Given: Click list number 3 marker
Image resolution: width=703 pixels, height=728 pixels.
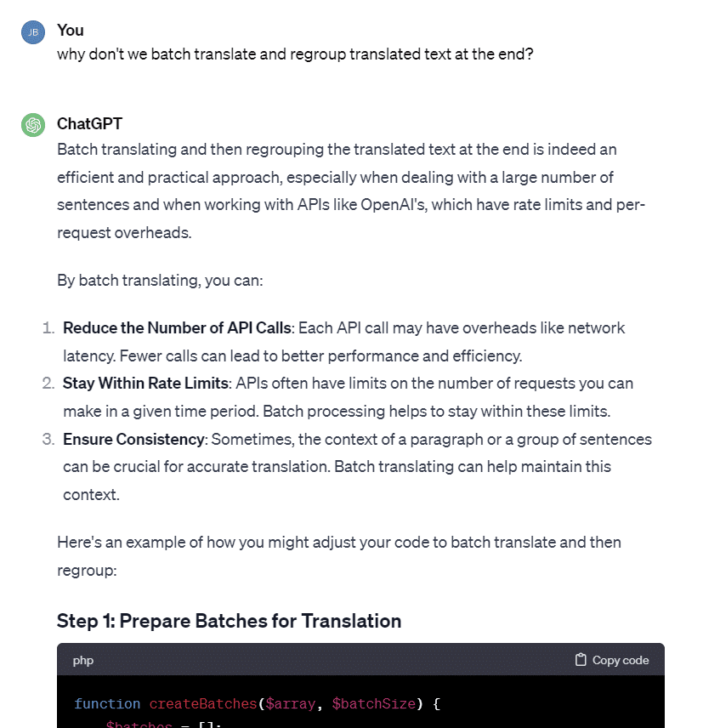Looking at the screenshot, I should (x=48, y=439).
